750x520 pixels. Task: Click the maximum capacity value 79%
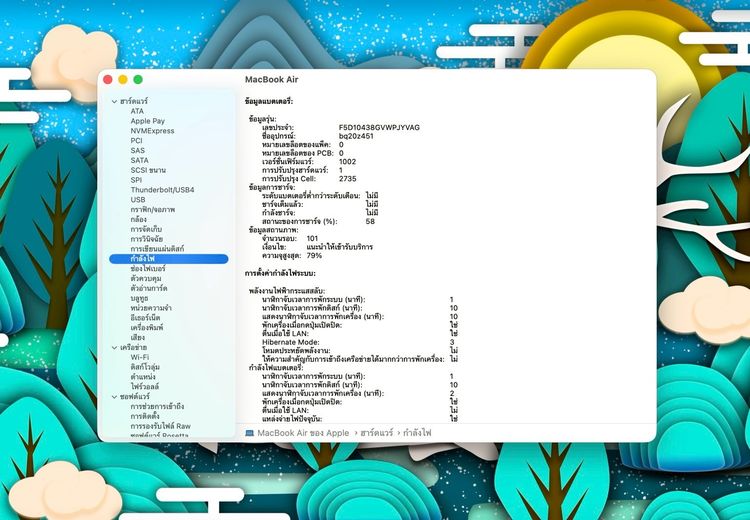tap(314, 256)
